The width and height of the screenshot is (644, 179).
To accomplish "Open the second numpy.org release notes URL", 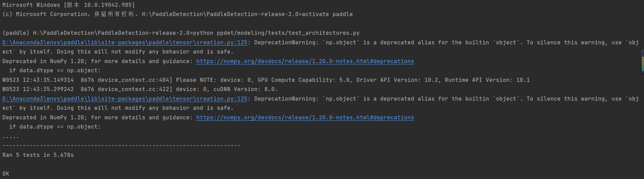I will pyautogui.click(x=305, y=118).
